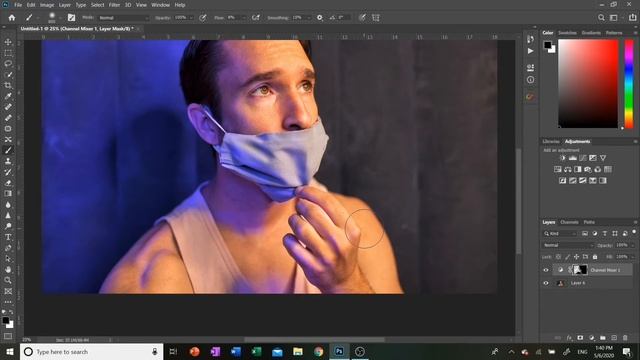
Task: Select the Hand tool
Action: 8,269
